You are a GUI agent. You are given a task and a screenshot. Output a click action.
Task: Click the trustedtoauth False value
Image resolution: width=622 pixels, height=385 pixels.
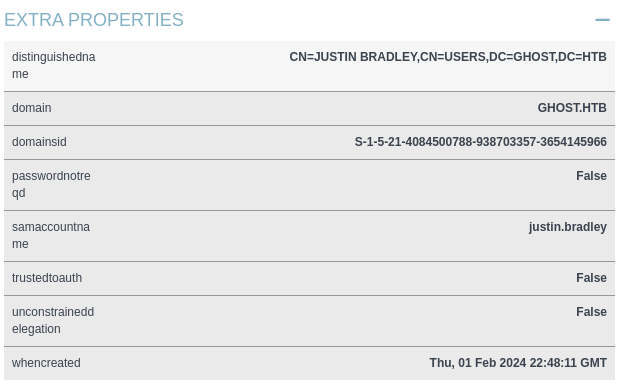pyautogui.click(x=591, y=278)
